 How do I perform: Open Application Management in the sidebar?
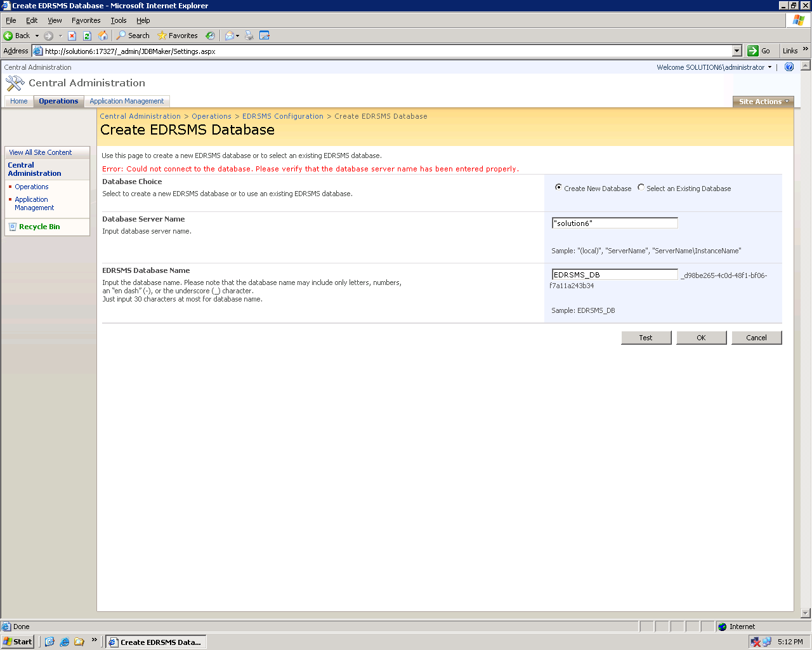coord(34,204)
